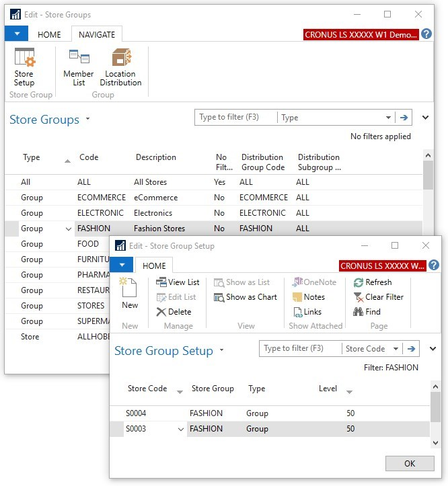Click the Store Group Setup filter input

299,349
